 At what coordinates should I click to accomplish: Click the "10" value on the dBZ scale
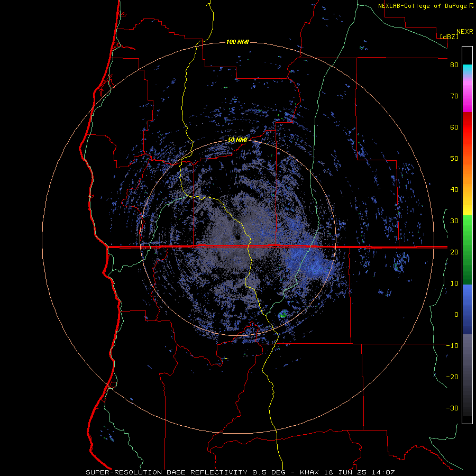tap(454, 283)
